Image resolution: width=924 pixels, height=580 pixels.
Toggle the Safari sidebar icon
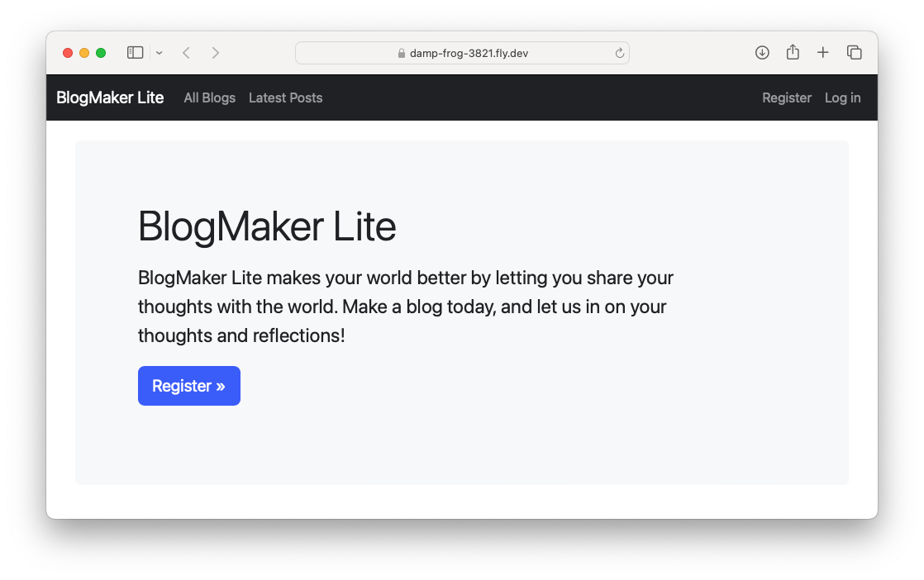(x=135, y=53)
